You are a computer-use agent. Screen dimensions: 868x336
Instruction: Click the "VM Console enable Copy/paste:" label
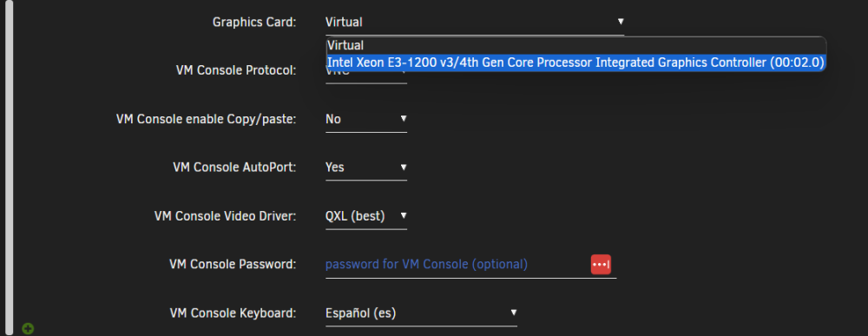206,119
